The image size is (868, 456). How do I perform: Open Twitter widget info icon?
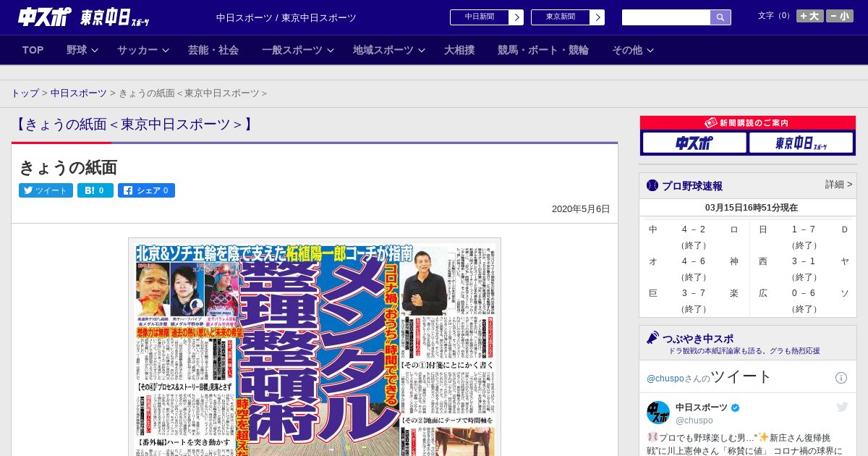click(841, 378)
